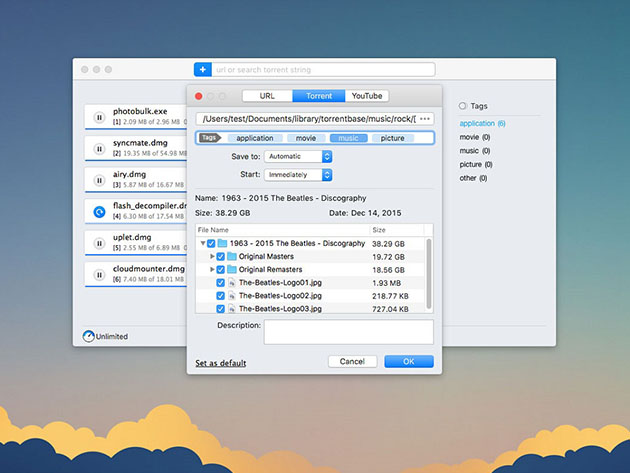The image size is (630, 473).
Task: Uncheck the Original Masters folder checkbox
Action: pos(221,256)
